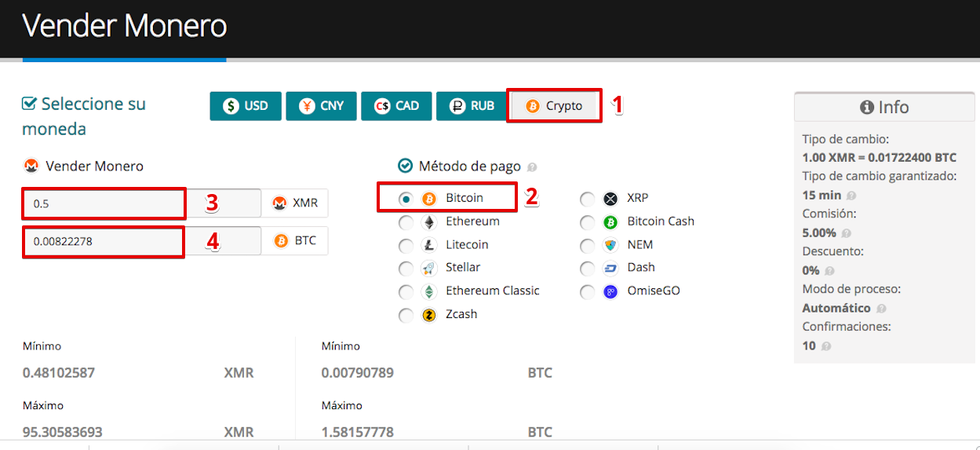
Task: Choose the CNY currency button
Action: click(322, 106)
